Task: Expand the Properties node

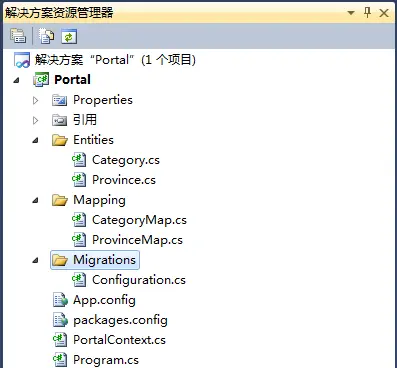Action: pos(36,100)
